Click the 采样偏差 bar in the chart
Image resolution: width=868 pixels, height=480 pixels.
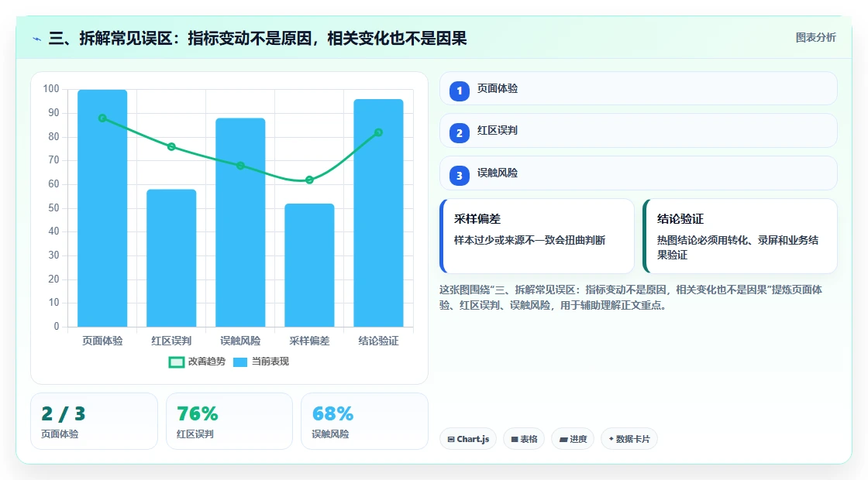coord(309,265)
